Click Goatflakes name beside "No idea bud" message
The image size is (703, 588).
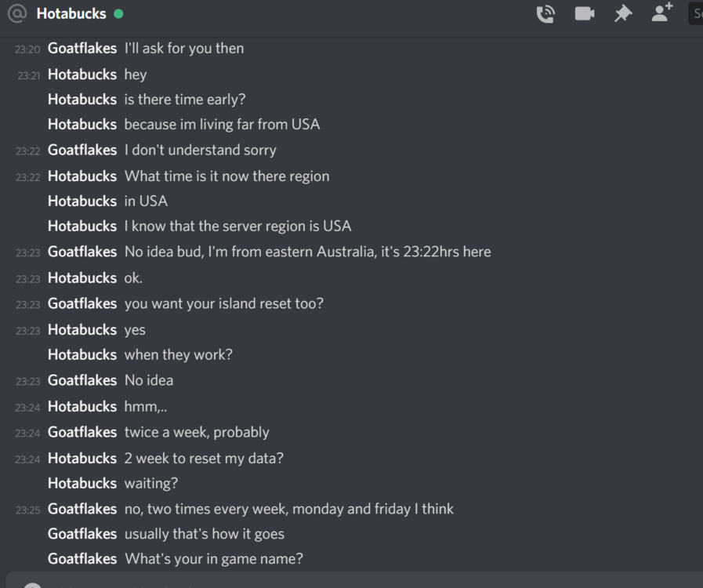point(82,252)
